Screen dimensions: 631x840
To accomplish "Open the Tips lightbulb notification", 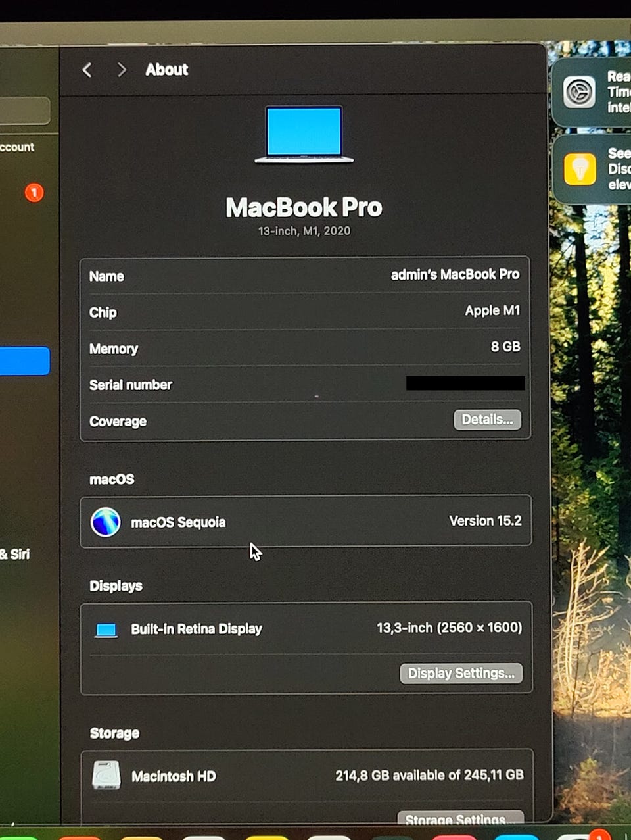I will [x=580, y=169].
